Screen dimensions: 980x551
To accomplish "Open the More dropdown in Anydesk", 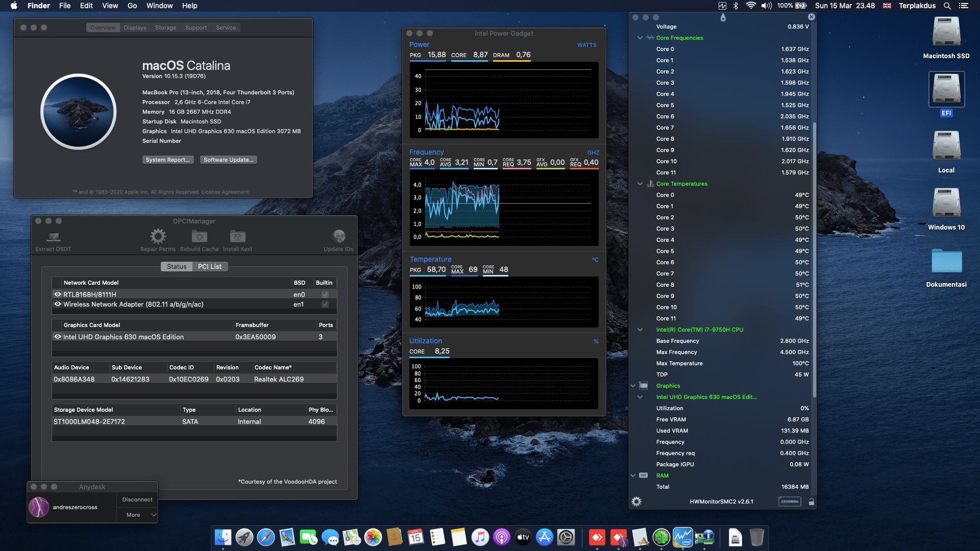I will point(137,515).
